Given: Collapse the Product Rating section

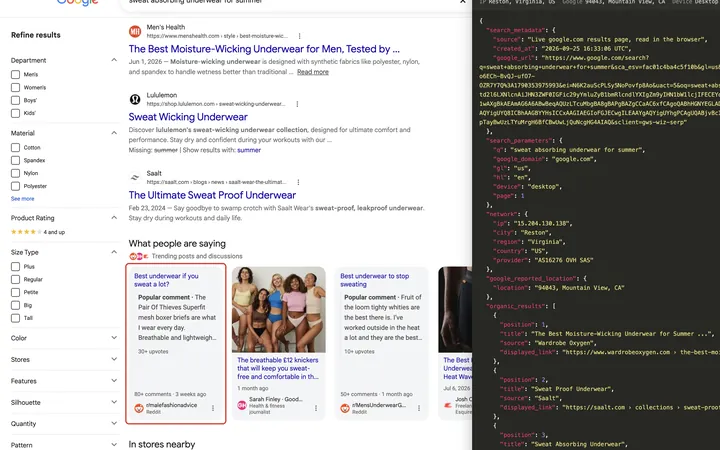Looking at the screenshot, I should click(x=114, y=218).
